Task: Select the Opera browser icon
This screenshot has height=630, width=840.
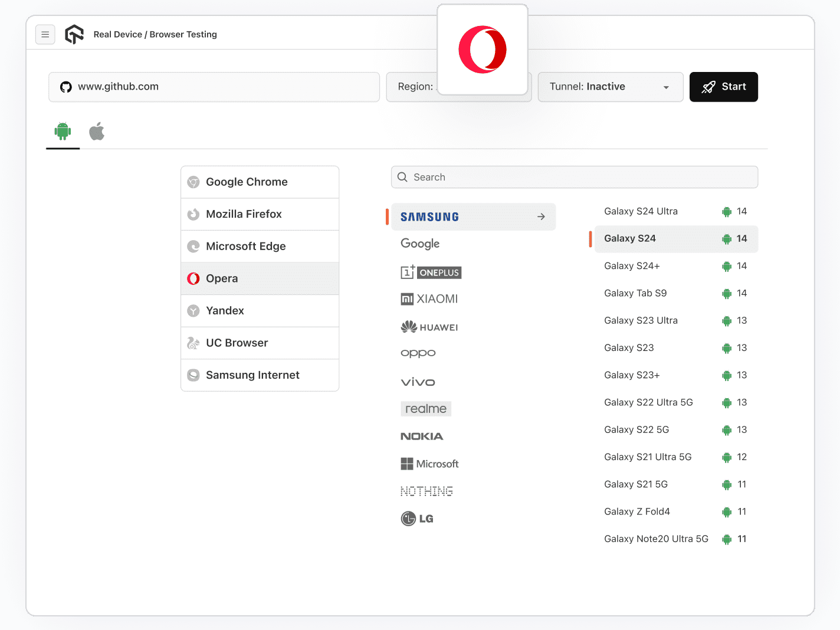Action: click(193, 278)
